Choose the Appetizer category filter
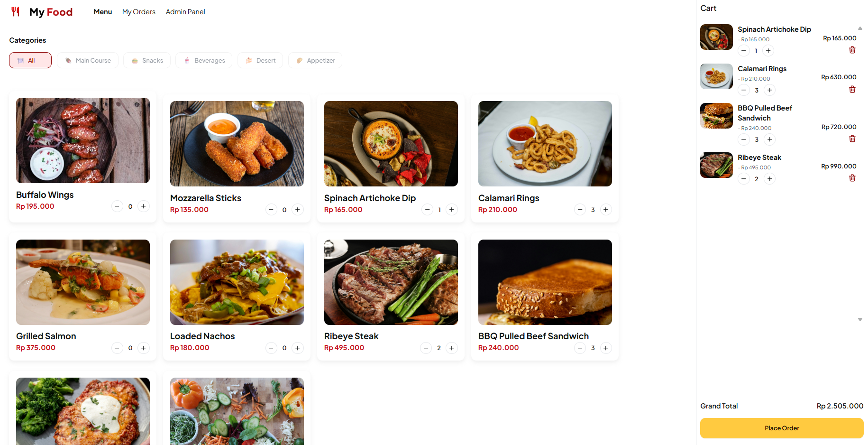 [315, 60]
